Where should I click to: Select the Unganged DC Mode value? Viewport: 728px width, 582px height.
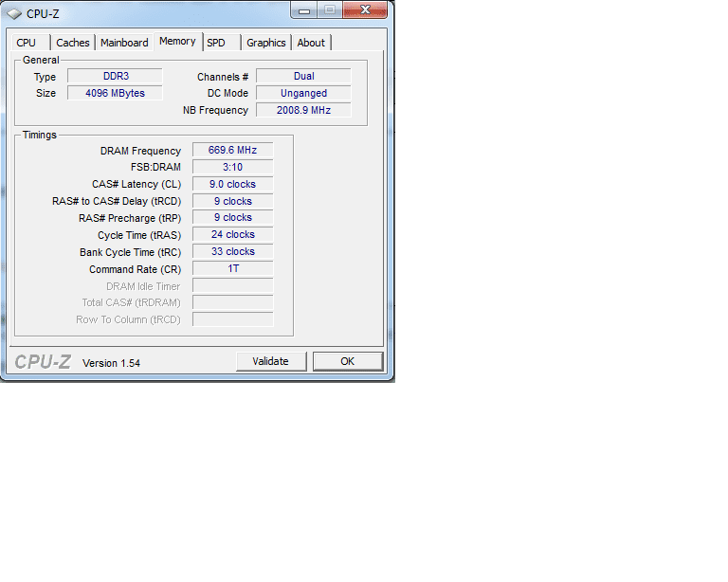click(303, 93)
